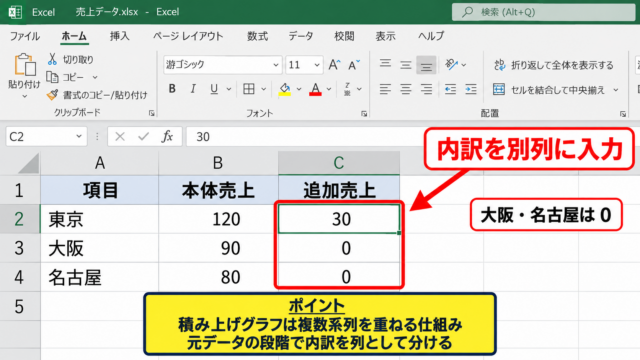Toggle Italic formatting
640x360 pixels.
(x=193, y=89)
